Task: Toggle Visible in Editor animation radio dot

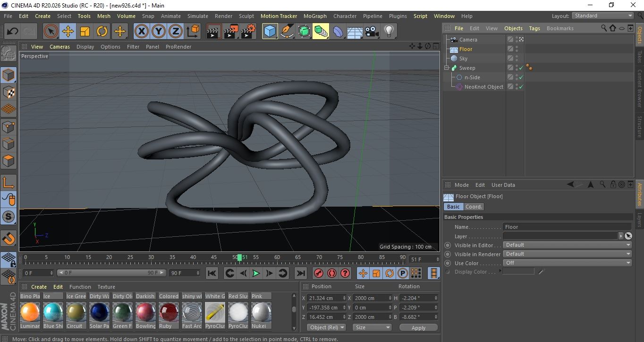Action: pyautogui.click(x=448, y=245)
